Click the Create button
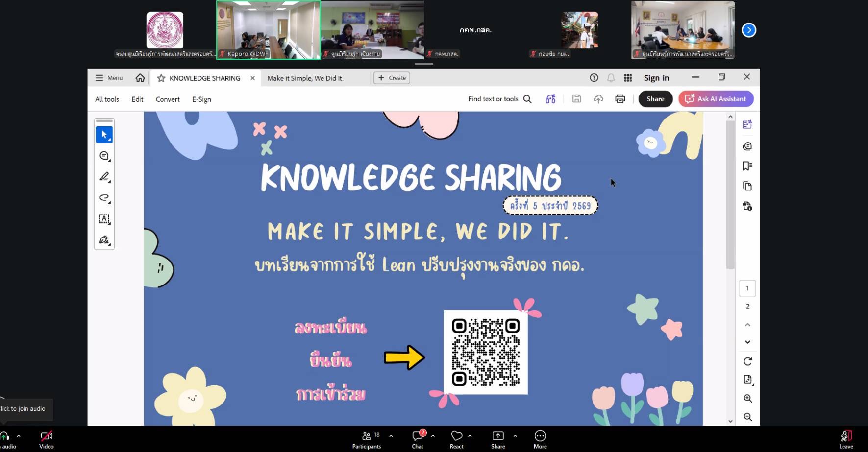868x452 pixels. click(392, 78)
